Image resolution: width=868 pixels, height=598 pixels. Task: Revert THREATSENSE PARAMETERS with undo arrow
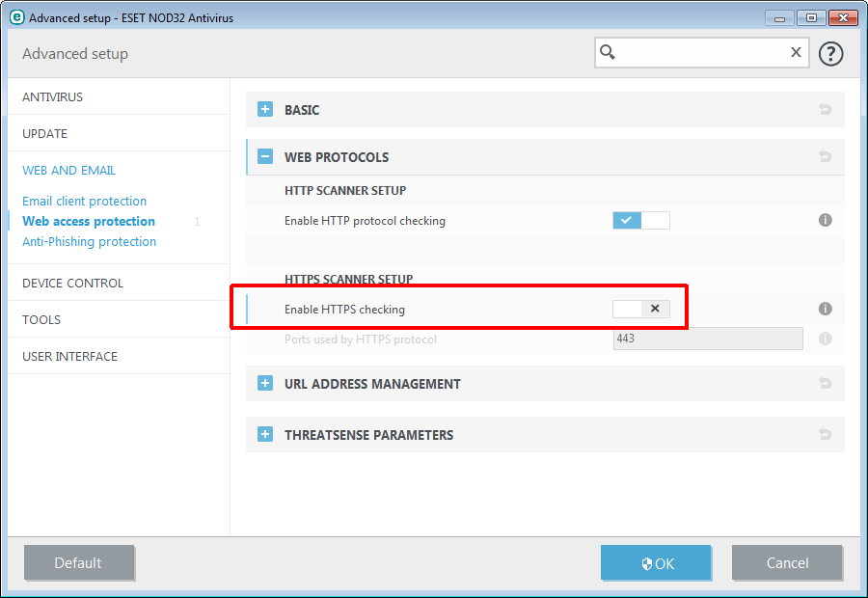(825, 434)
